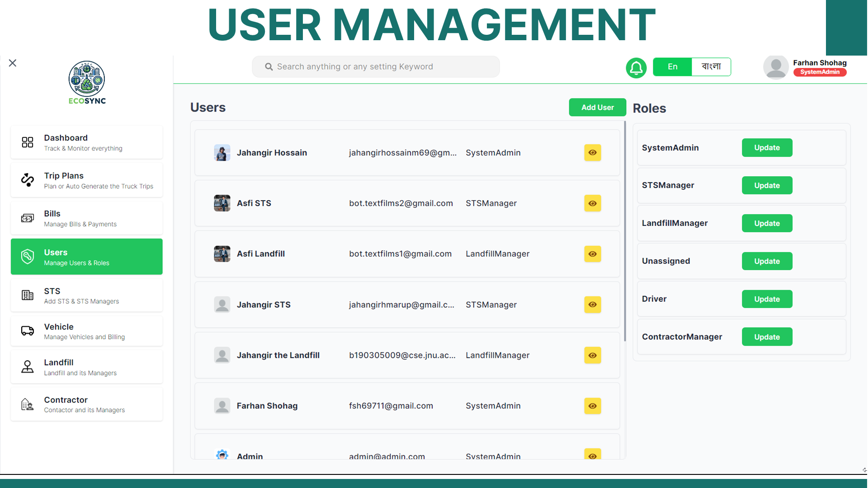
Task: Switch language to En
Action: [x=672, y=67]
